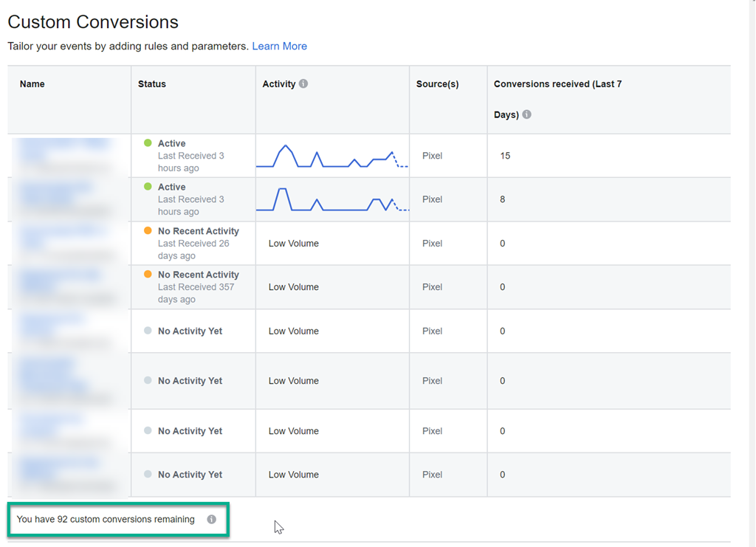Click the info icon beside Activity header
756x547 pixels.
click(x=303, y=84)
